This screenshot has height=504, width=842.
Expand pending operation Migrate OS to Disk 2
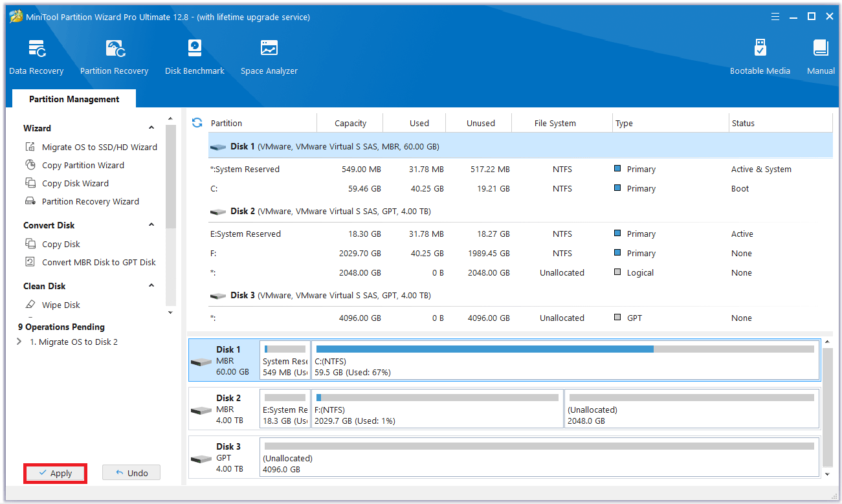tap(19, 342)
